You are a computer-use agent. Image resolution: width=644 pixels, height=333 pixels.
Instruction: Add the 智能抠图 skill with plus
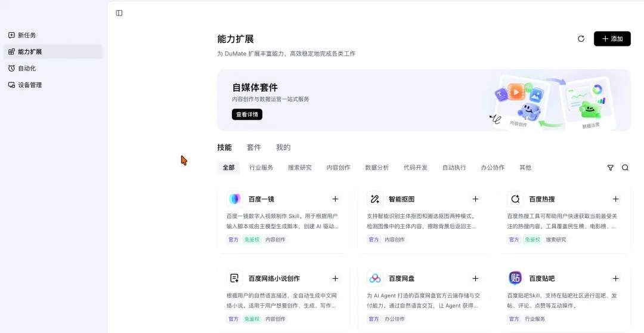[x=475, y=199]
